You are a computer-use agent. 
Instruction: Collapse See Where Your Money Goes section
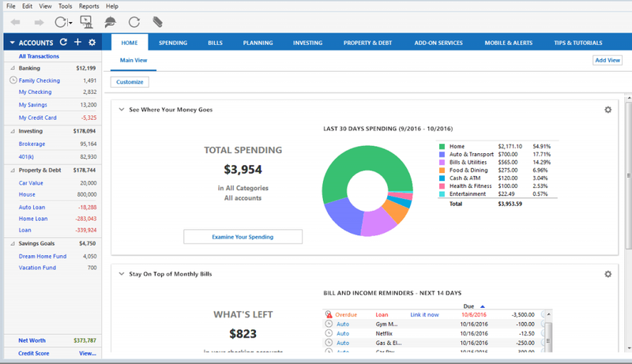(x=122, y=110)
